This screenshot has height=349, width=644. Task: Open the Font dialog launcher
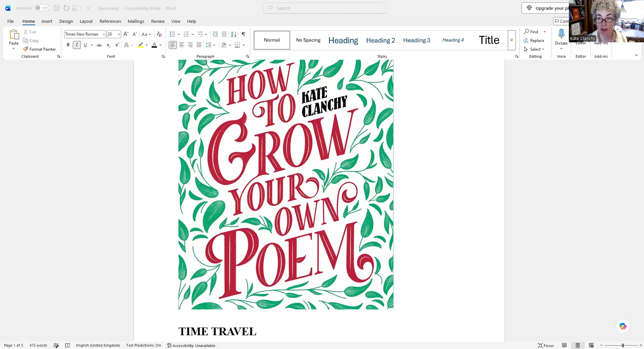[163, 56]
